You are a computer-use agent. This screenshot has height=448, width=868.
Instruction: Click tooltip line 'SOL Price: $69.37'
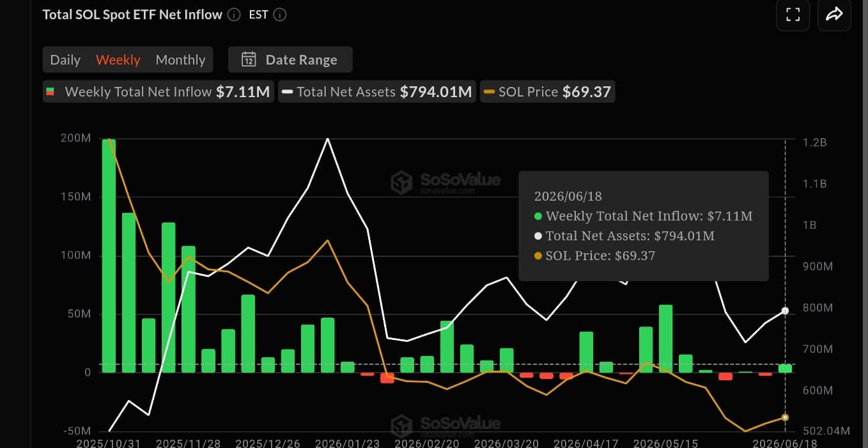point(594,256)
